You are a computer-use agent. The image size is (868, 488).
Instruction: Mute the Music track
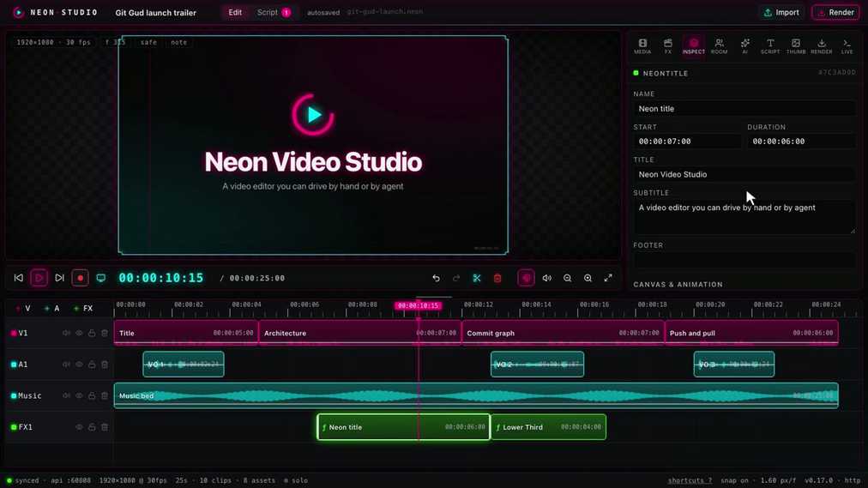click(66, 395)
